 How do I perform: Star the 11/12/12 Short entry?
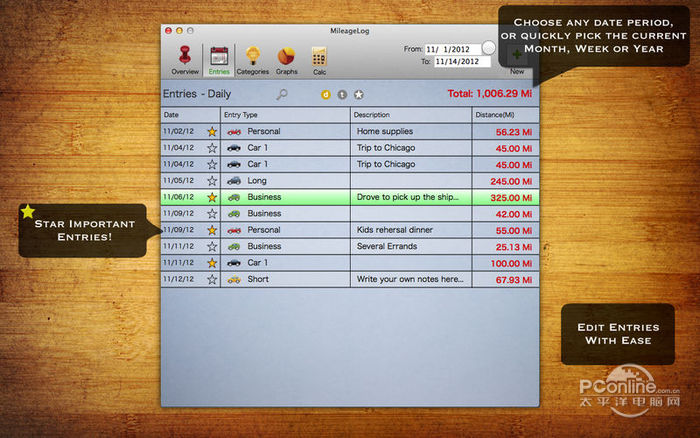click(212, 279)
